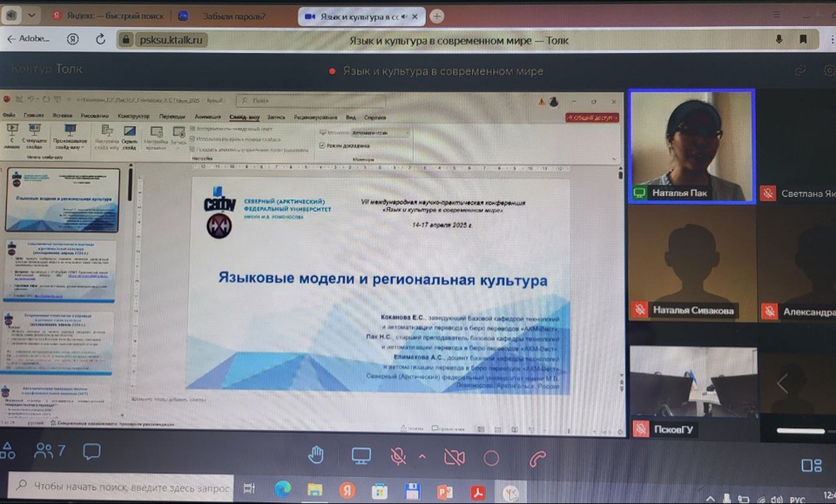Image resolution: width=836 pixels, height=504 pixels.
Task: Bookmark this page
Action: coord(803,39)
